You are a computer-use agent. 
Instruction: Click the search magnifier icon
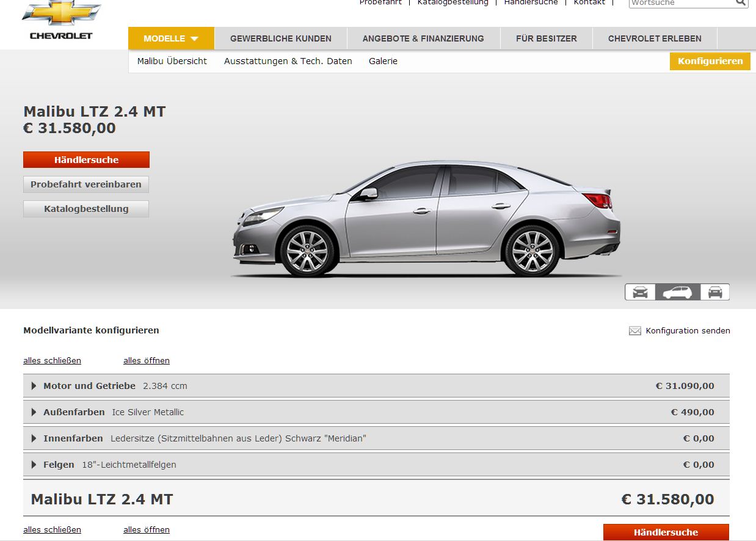pos(740,3)
